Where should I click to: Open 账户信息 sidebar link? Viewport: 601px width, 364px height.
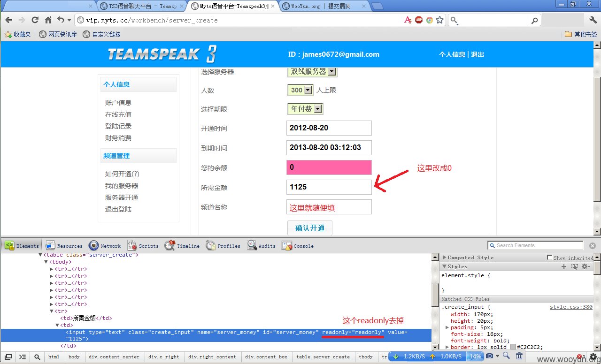coord(118,103)
